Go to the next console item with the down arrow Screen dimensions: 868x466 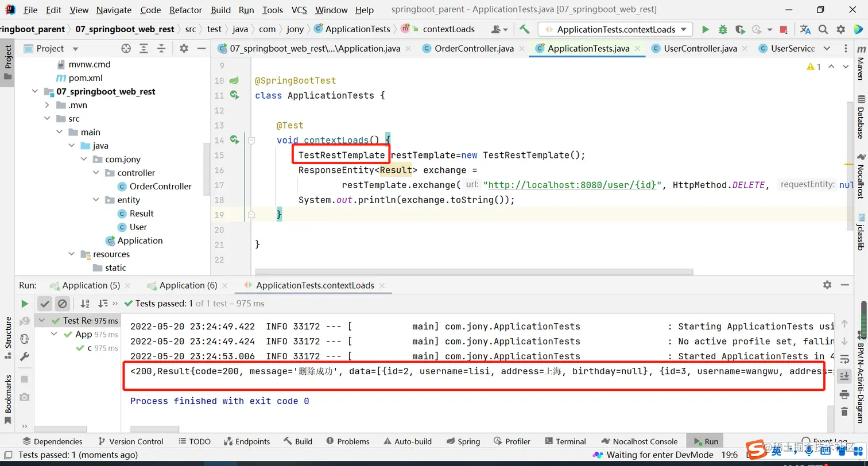(x=844, y=341)
